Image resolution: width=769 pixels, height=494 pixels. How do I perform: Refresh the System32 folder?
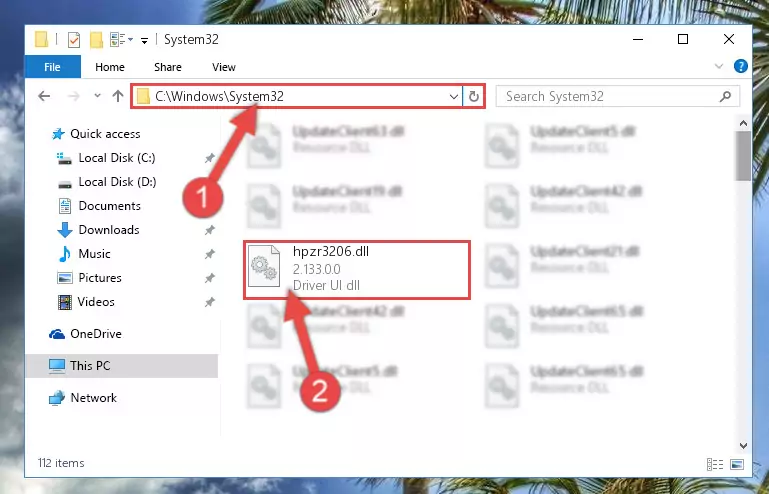473,97
